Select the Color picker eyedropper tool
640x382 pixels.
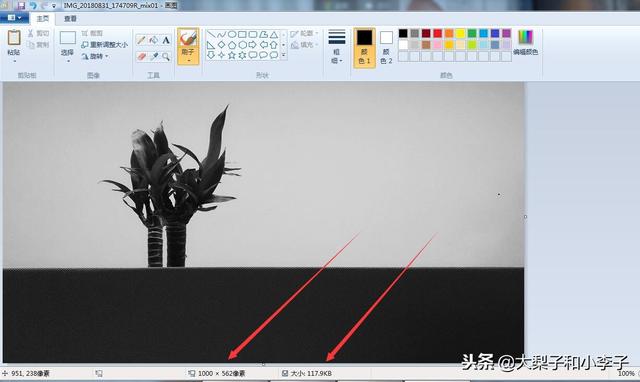pyautogui.click(x=153, y=56)
